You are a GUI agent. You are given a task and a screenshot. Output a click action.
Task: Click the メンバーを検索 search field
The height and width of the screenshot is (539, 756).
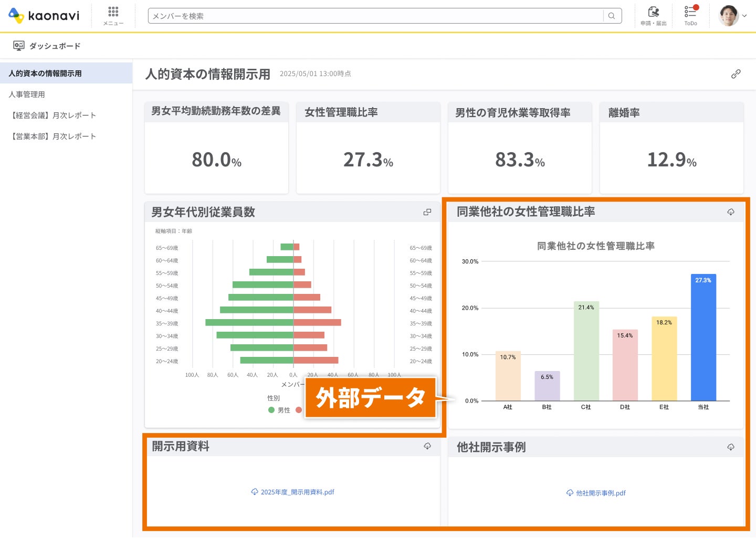(375, 16)
